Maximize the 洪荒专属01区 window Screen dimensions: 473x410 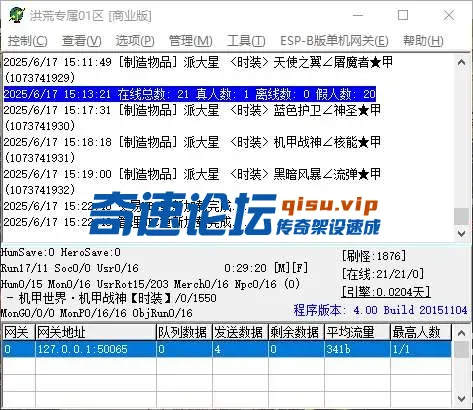pyautogui.click(x=403, y=15)
